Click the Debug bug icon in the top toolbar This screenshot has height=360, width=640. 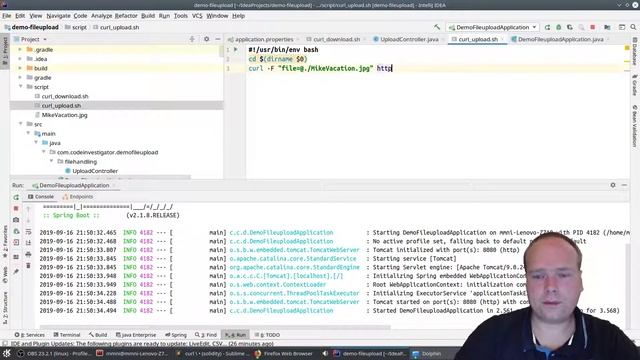[x=559, y=27]
